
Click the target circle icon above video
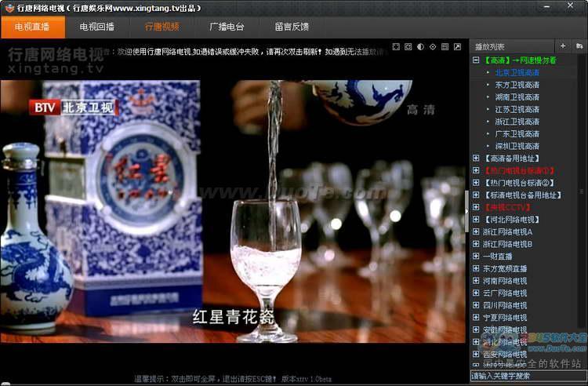point(433,47)
